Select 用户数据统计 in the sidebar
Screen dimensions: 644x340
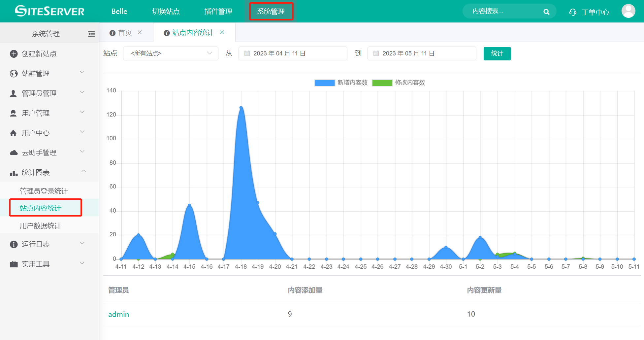pos(40,226)
